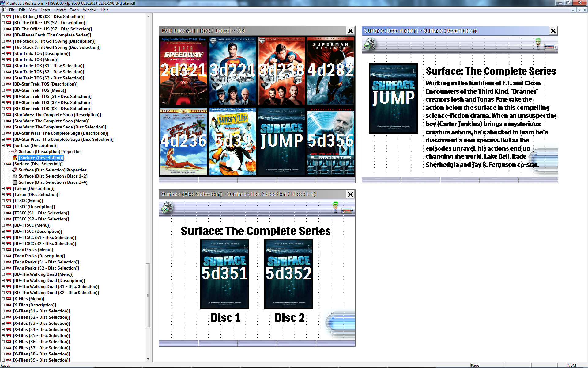
Task: Open the Edit menu
Action: coord(22,10)
